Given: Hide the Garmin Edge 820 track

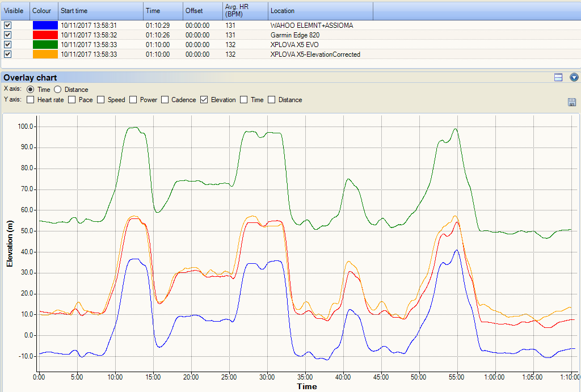Looking at the screenshot, I should 7,35.
